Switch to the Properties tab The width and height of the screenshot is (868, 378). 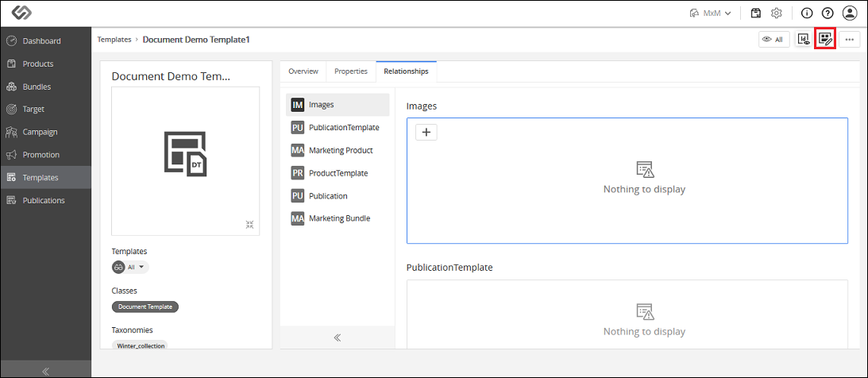click(351, 71)
